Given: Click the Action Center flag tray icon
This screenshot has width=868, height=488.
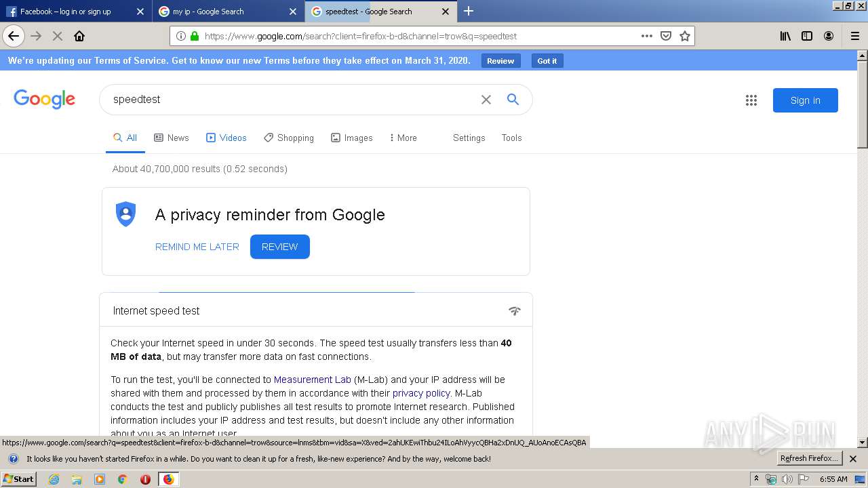Looking at the screenshot, I should pos(804,479).
